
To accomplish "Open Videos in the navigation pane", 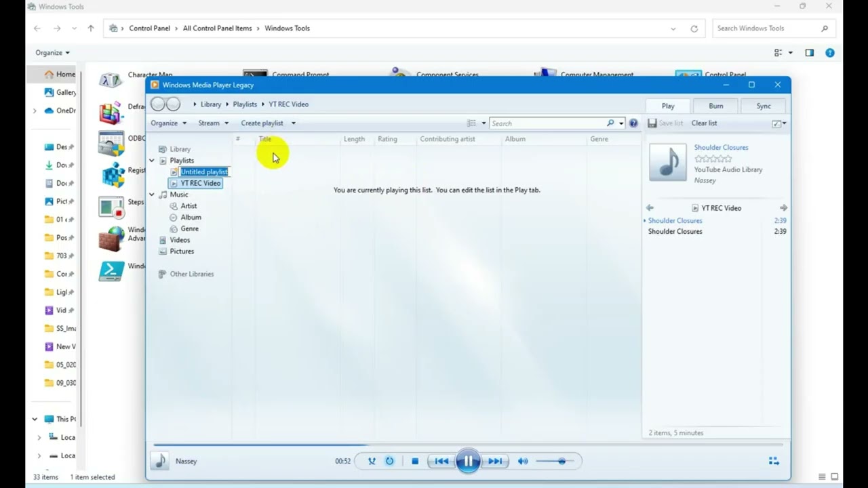I will pyautogui.click(x=180, y=240).
